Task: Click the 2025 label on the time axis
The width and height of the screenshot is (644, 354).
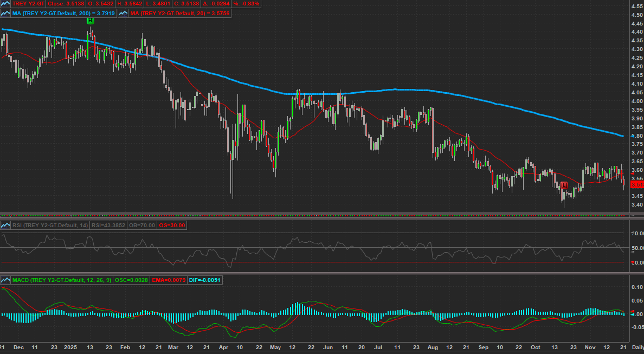Action: [x=70, y=347]
